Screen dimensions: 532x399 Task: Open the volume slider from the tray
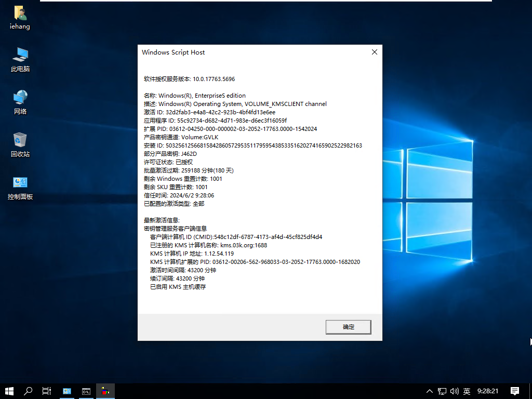click(454, 391)
